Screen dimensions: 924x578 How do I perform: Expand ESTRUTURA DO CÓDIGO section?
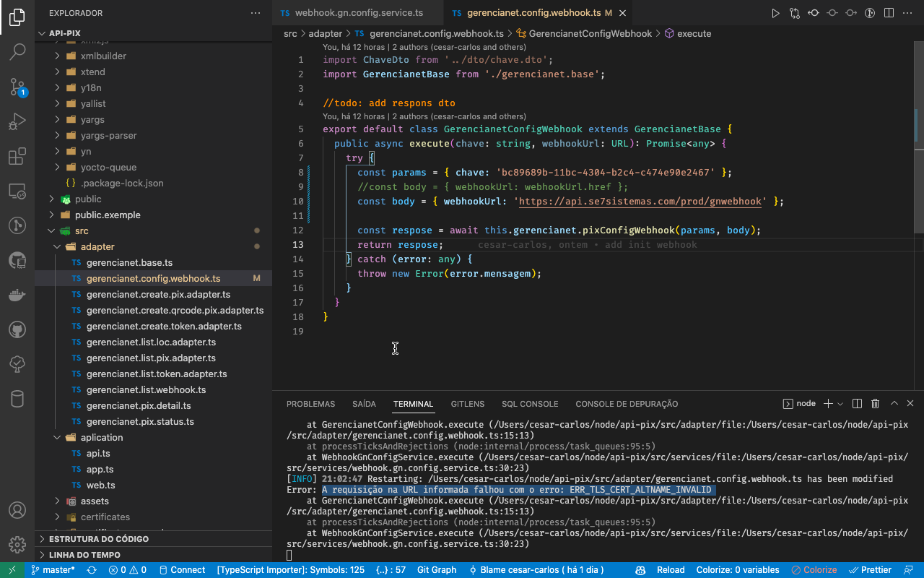[x=154, y=539]
